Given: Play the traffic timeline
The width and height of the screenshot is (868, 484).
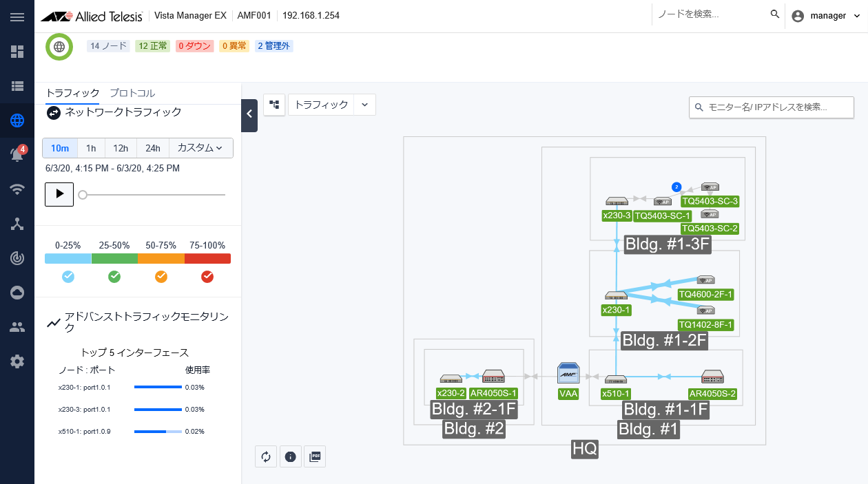Looking at the screenshot, I should (59, 194).
